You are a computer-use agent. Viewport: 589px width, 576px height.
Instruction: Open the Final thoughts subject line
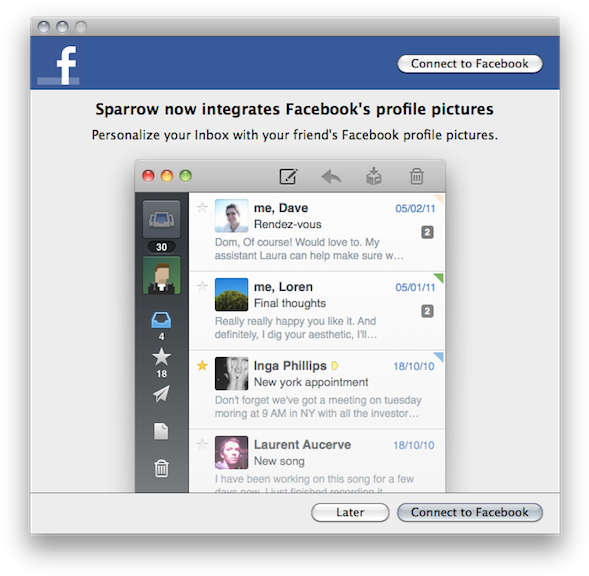290,303
